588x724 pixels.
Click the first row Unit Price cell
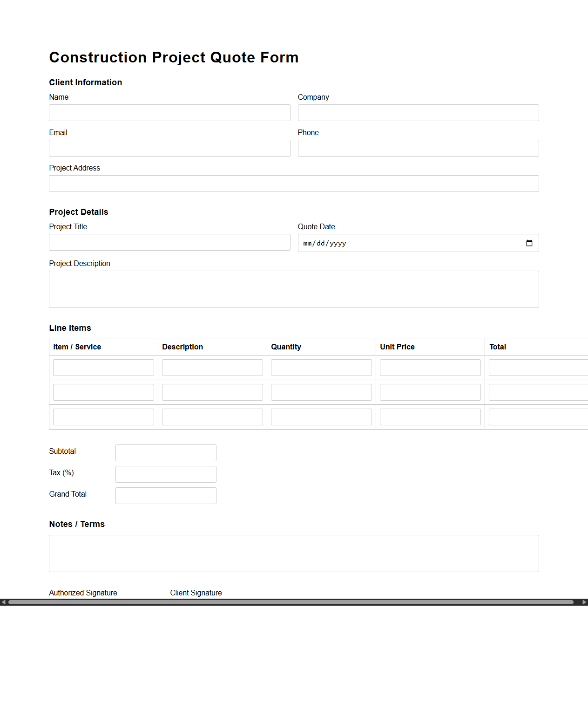click(x=430, y=367)
